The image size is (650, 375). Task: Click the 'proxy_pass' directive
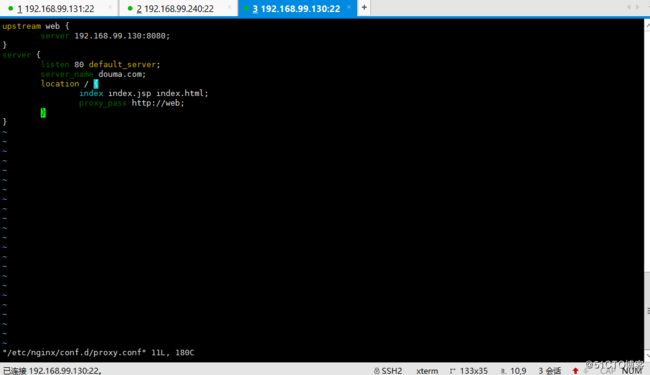click(x=102, y=103)
